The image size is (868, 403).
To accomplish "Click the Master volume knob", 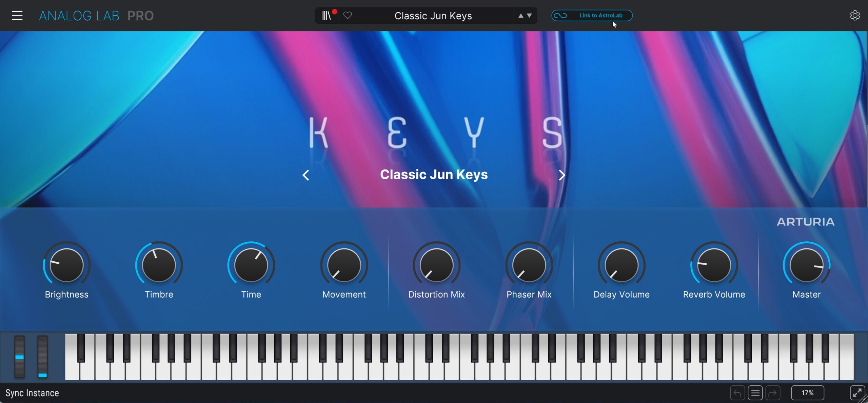I will coord(806,265).
